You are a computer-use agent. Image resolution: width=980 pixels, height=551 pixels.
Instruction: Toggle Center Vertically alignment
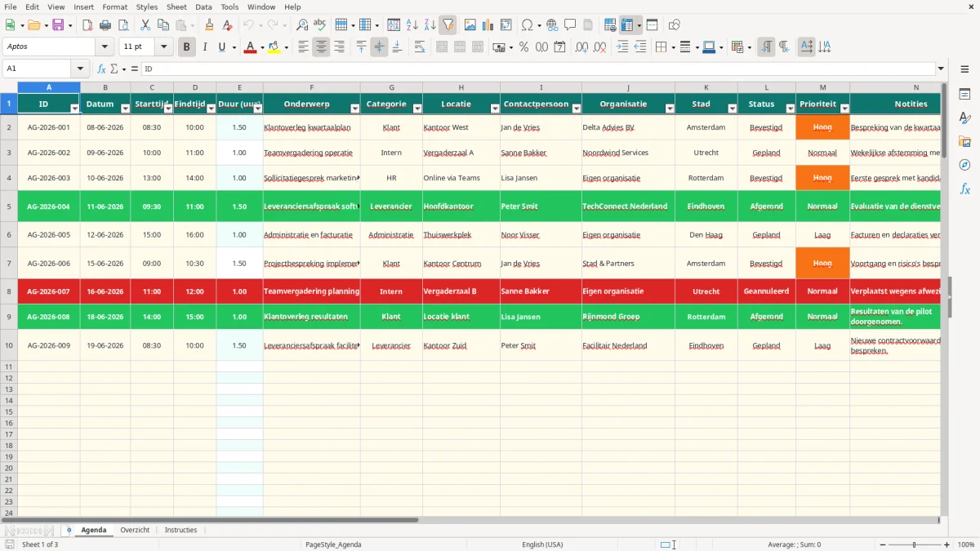click(x=379, y=47)
